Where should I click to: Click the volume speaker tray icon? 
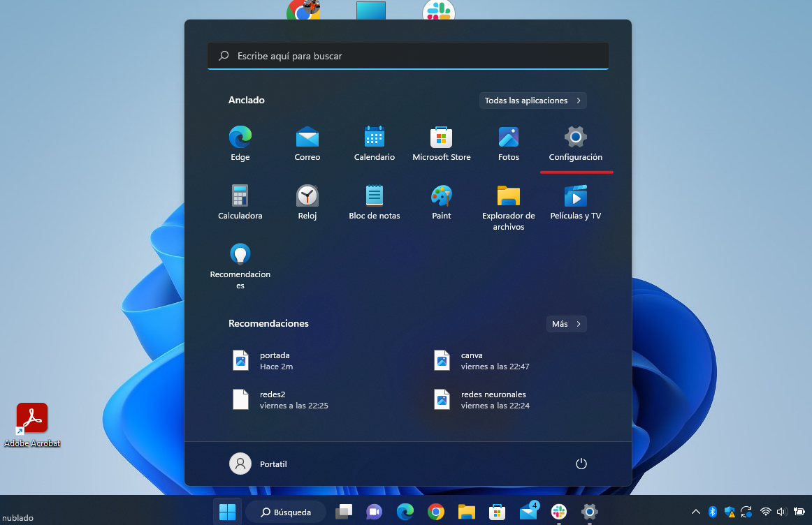[782, 512]
